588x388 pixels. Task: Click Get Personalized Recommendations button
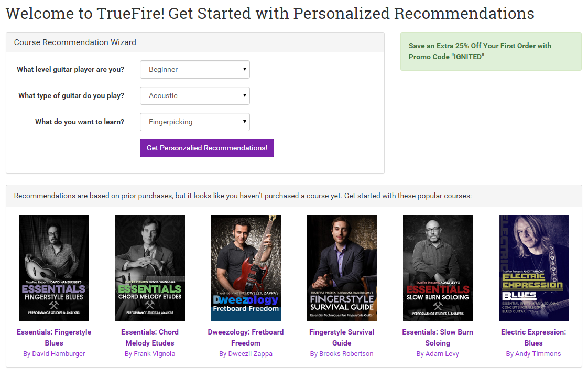206,148
